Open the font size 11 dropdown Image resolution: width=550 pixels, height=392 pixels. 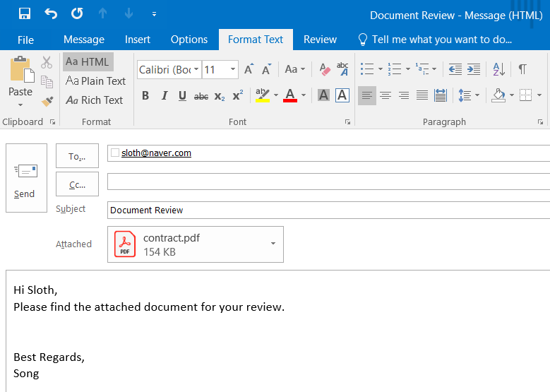233,69
